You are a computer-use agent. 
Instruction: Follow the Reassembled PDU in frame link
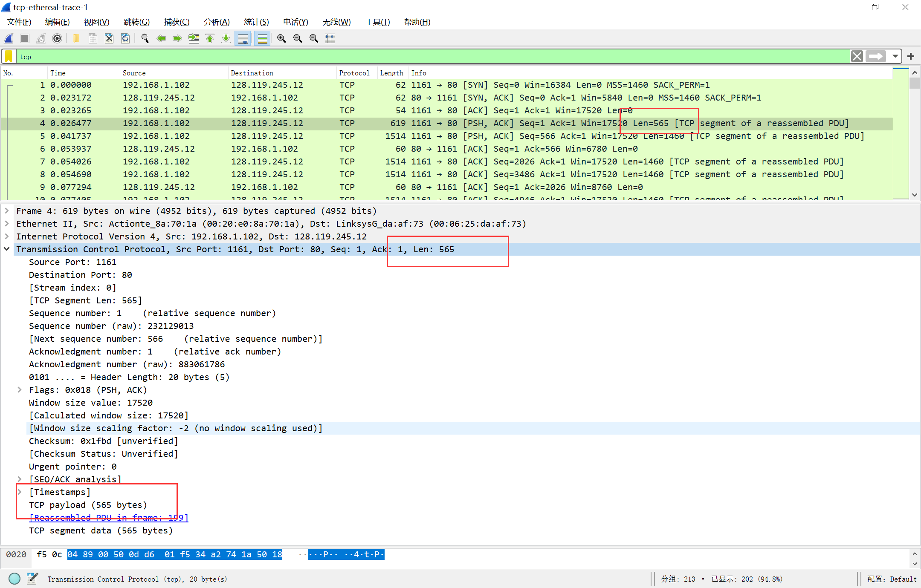109,518
